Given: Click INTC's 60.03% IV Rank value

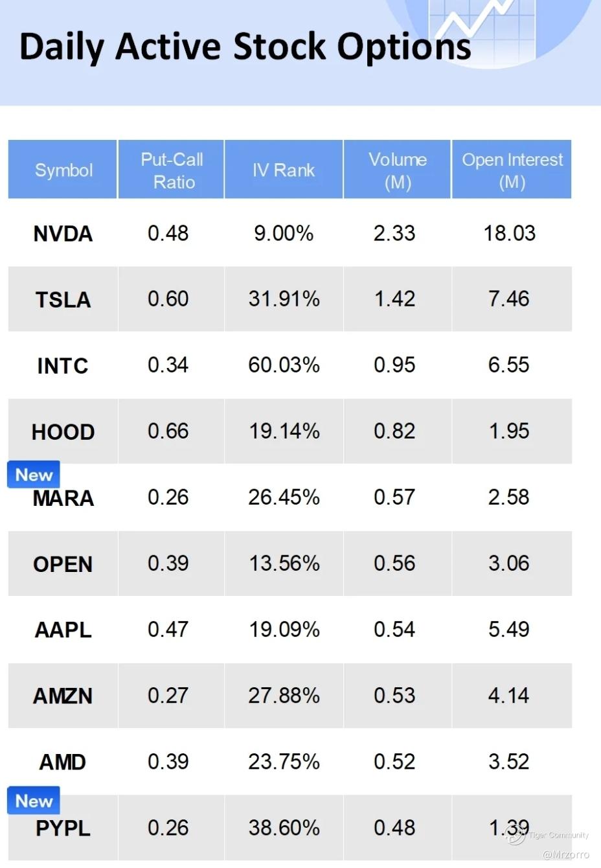Looking at the screenshot, I should tap(284, 365).
